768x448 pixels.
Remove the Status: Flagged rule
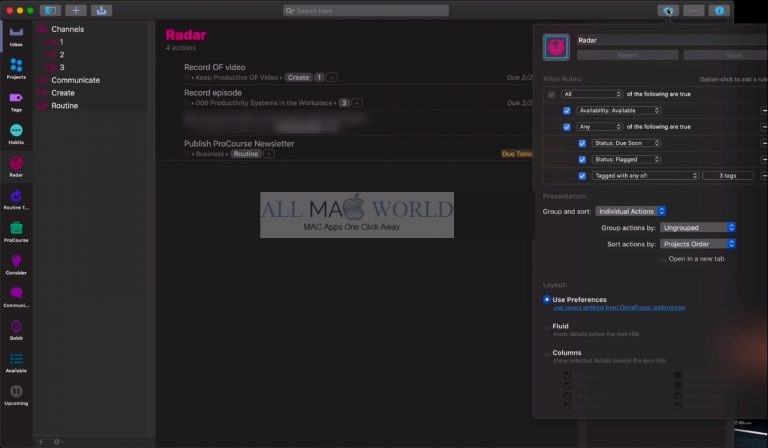coord(764,159)
